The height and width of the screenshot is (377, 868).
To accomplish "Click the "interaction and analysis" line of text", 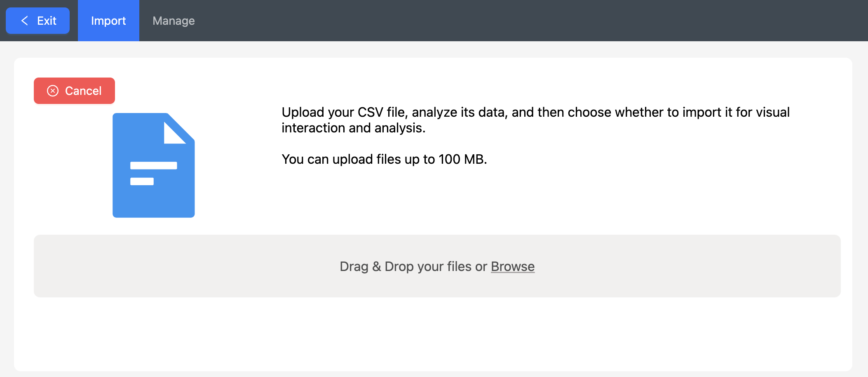I will point(353,128).
